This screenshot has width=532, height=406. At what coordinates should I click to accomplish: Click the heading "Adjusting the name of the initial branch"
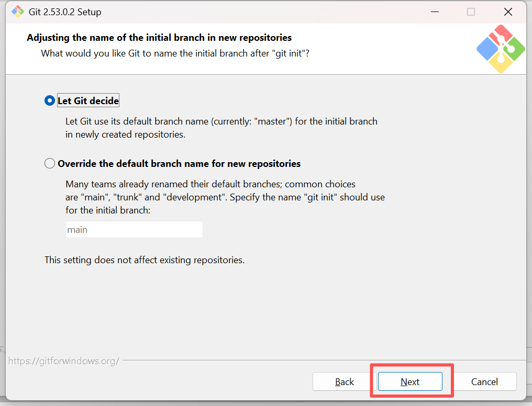[x=159, y=37]
